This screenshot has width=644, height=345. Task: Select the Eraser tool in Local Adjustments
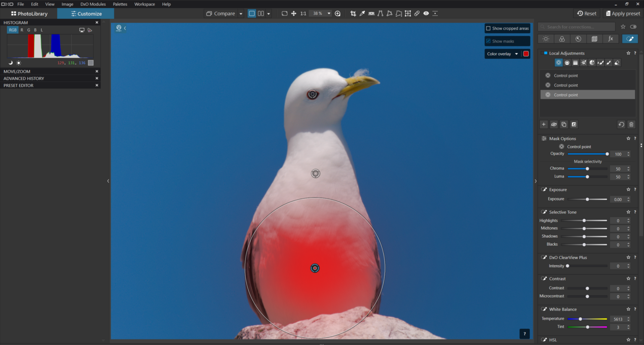[617, 63]
